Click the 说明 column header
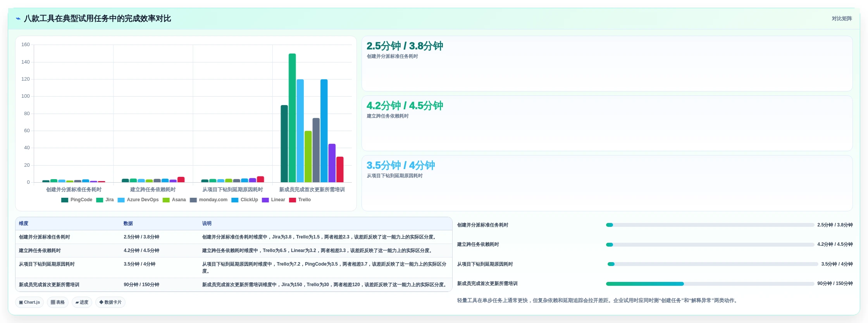 coord(207,224)
